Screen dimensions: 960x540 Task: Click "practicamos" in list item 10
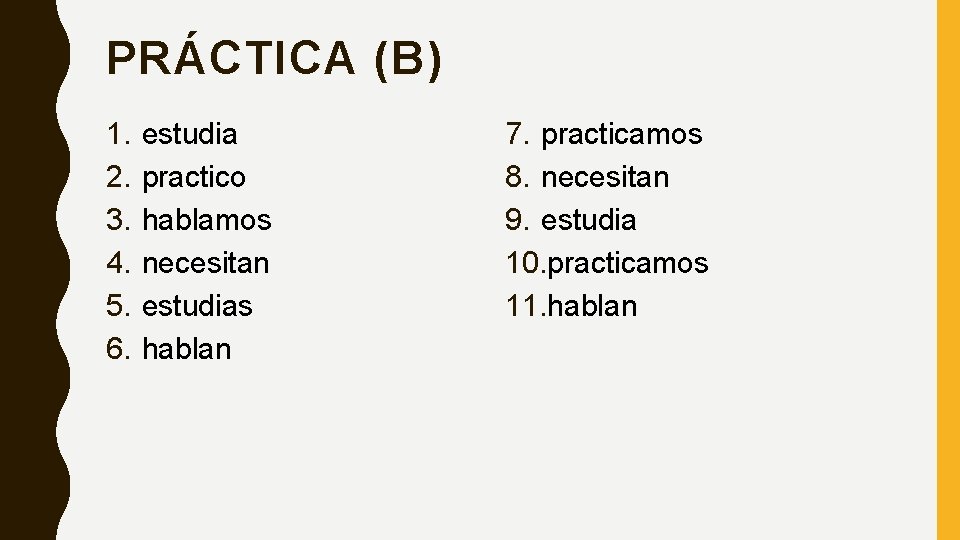pyautogui.click(x=629, y=263)
